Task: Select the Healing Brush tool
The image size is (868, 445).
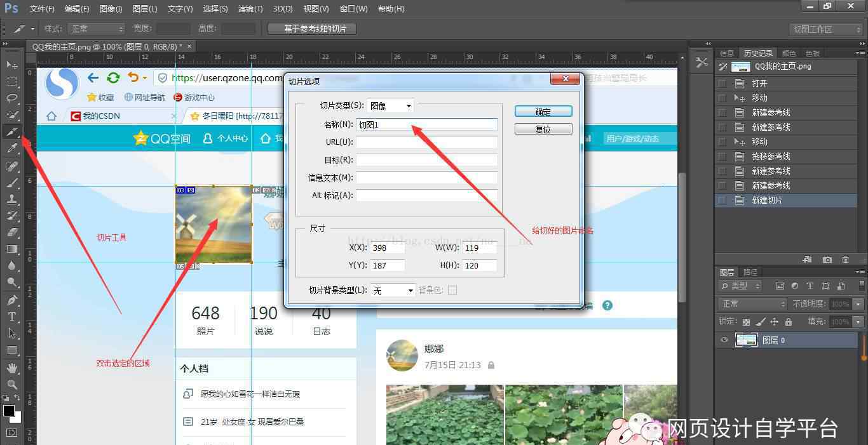Action: (12, 166)
